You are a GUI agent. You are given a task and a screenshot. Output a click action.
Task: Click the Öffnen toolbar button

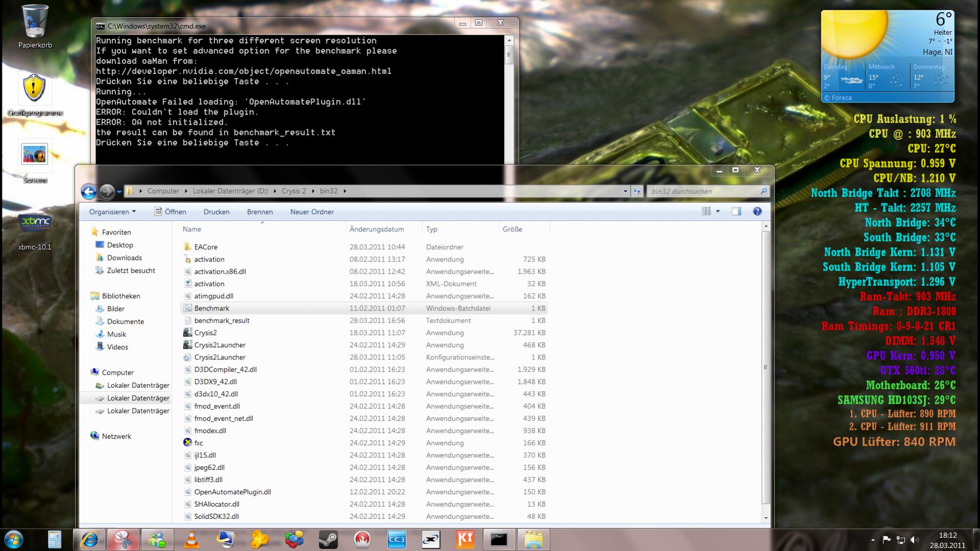pos(171,212)
